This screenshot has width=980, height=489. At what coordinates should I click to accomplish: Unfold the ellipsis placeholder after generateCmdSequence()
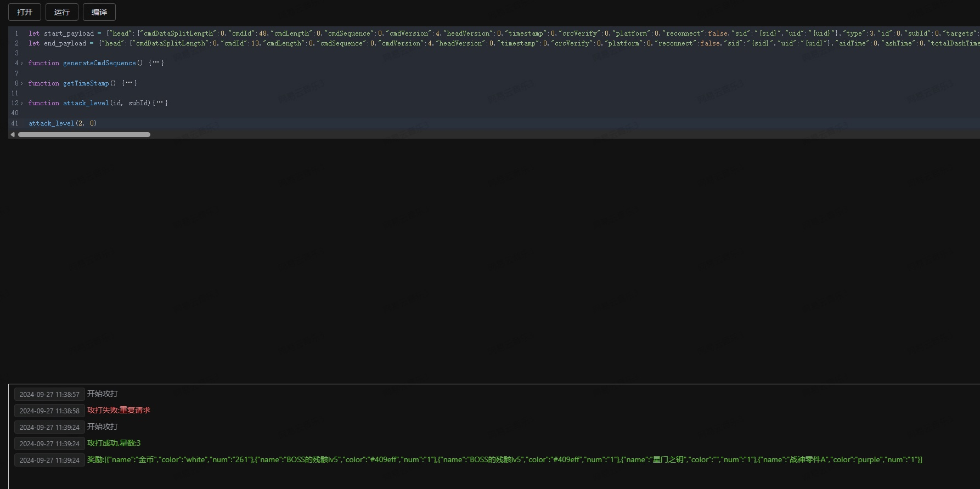pos(156,63)
